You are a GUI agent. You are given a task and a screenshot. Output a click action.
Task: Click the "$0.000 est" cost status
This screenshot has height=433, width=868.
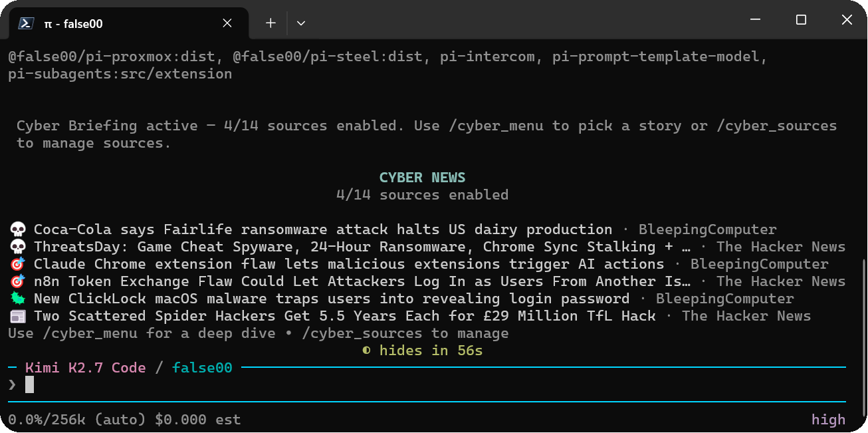197,420
